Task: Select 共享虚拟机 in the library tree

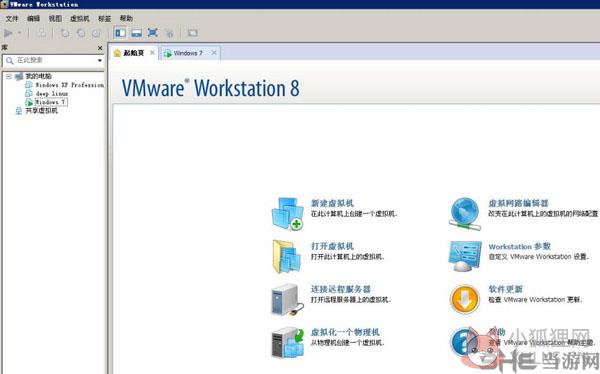Action: [41, 111]
